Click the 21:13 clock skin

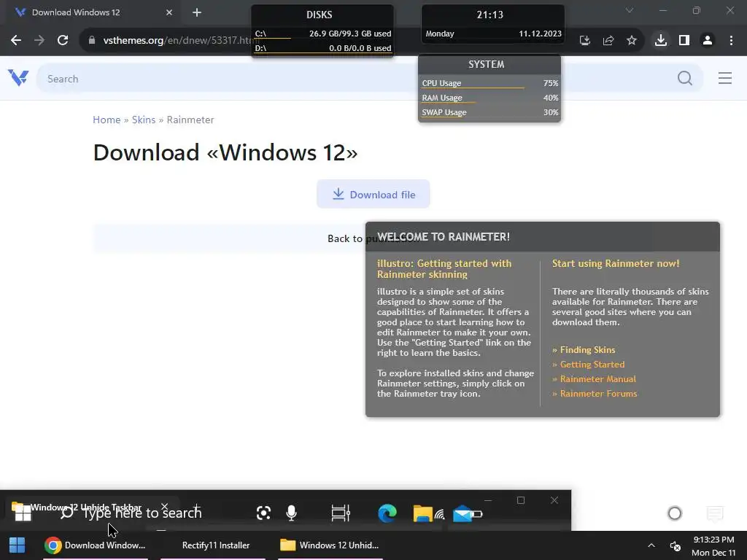[x=490, y=15]
